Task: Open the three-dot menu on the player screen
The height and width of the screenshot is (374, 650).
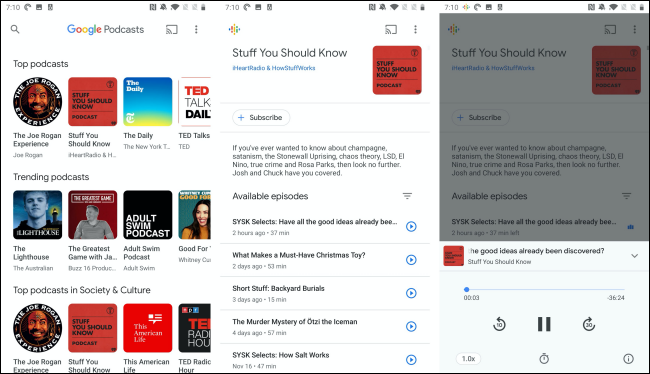Action: (x=634, y=29)
